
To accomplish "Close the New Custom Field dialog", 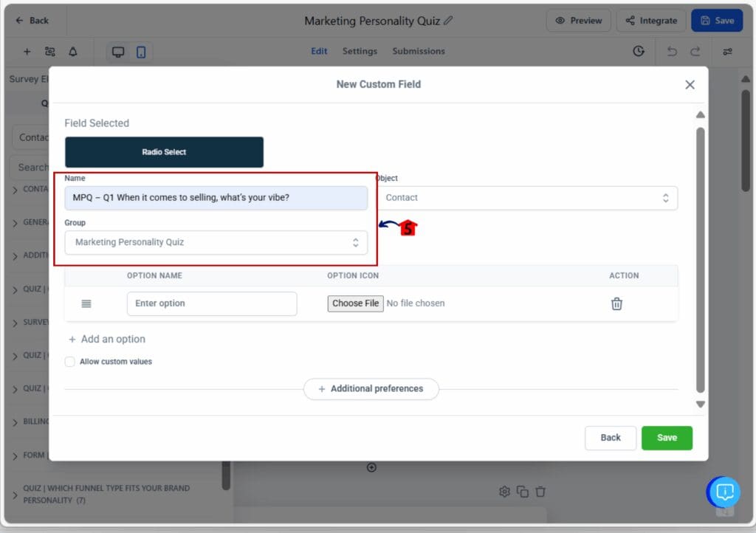I will [690, 85].
